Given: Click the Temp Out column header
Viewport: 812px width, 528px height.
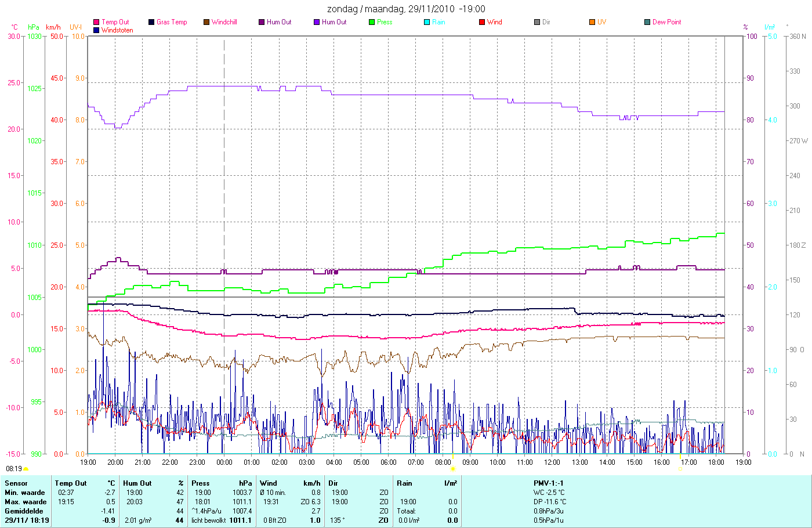Looking at the screenshot, I should (71, 483).
